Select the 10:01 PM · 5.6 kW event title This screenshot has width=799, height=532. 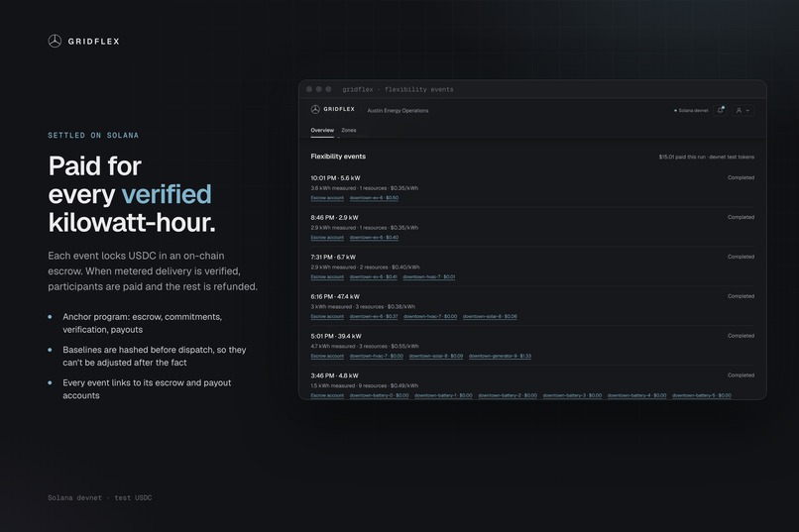pyautogui.click(x=335, y=178)
